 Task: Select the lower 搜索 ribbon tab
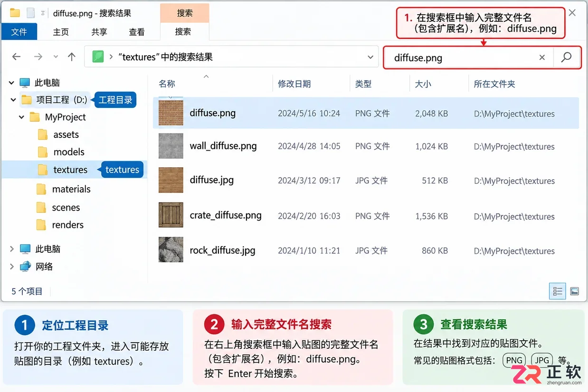click(x=183, y=32)
